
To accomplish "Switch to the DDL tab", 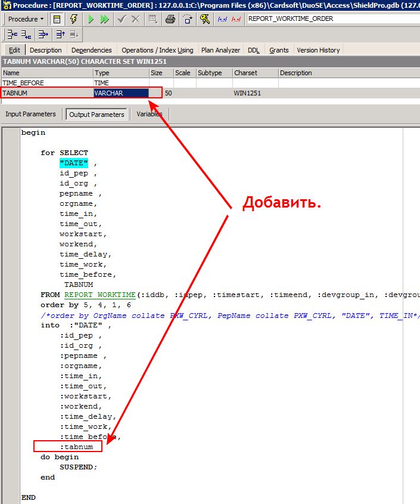I will click(254, 50).
